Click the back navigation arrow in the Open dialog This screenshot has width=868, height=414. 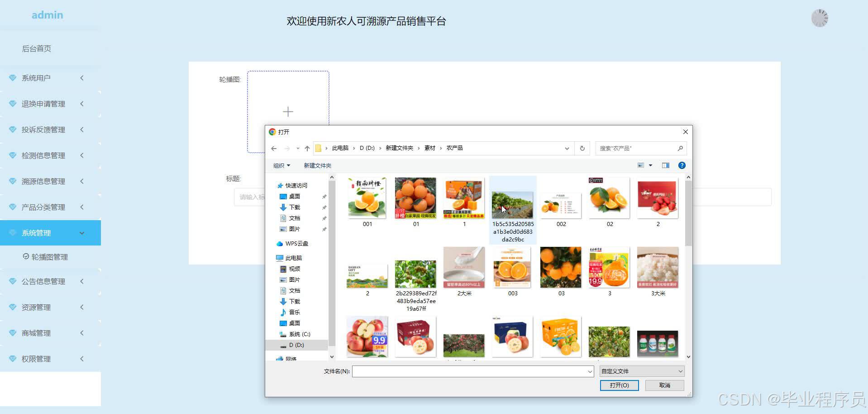tap(274, 148)
